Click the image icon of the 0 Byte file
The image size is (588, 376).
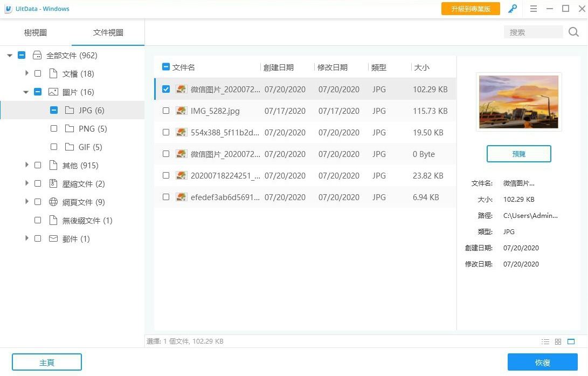[182, 154]
